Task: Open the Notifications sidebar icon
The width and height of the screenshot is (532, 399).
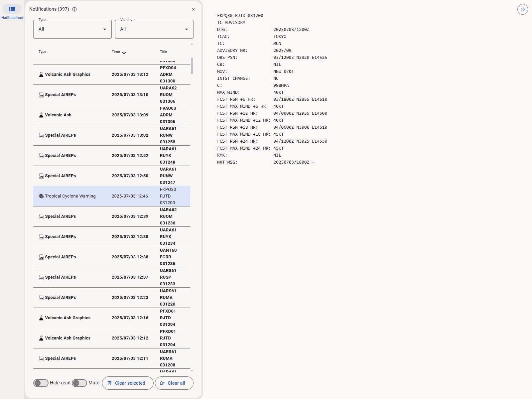Action: pyautogui.click(x=12, y=9)
